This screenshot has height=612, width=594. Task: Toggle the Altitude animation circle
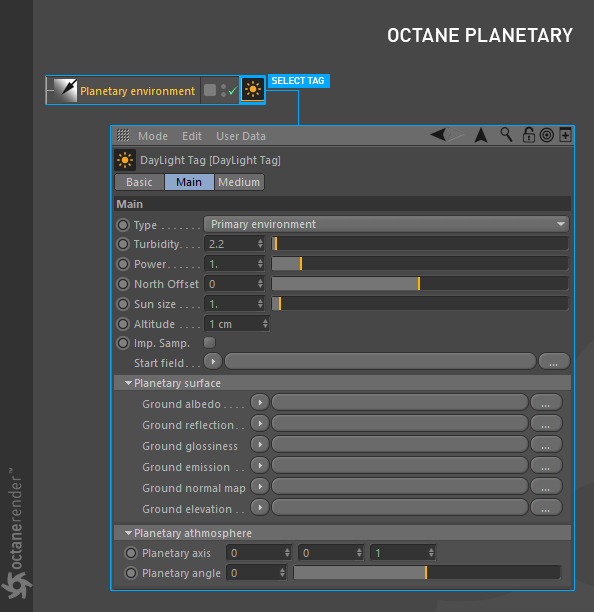pos(123,324)
